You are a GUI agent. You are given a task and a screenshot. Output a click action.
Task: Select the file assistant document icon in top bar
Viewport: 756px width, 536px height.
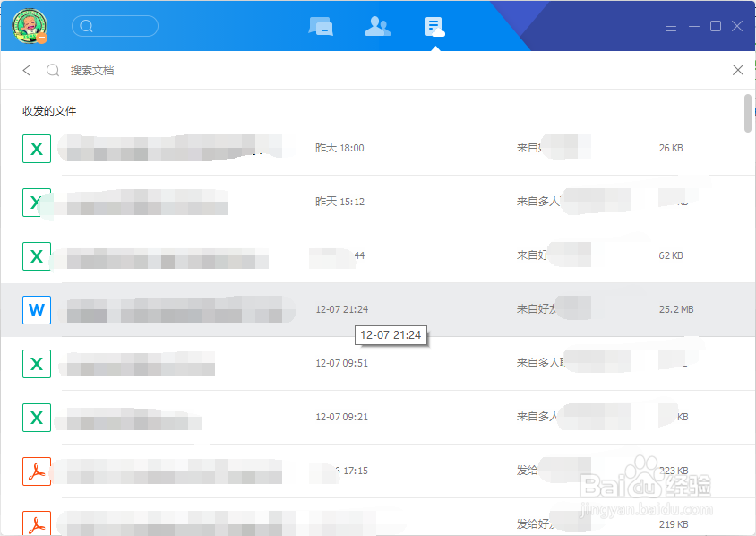click(434, 26)
